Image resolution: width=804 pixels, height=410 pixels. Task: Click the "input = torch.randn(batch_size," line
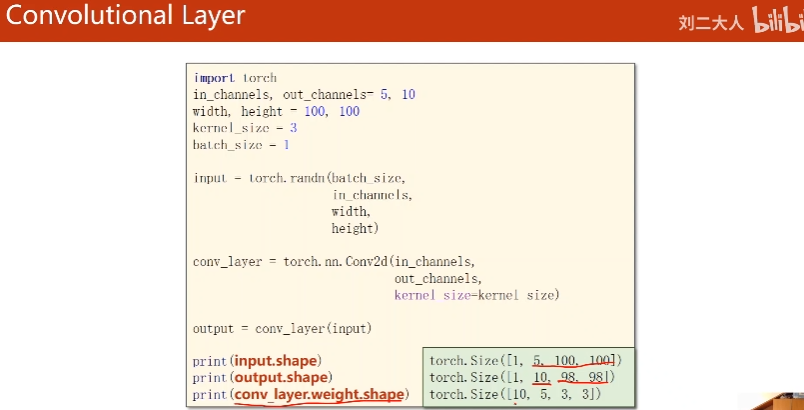299,178
